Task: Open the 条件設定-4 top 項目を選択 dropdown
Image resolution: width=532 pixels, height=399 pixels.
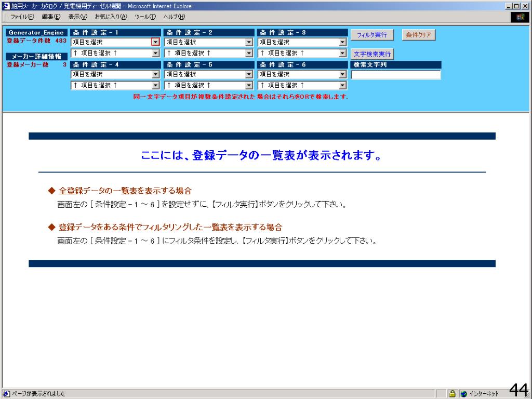Action: (155, 74)
